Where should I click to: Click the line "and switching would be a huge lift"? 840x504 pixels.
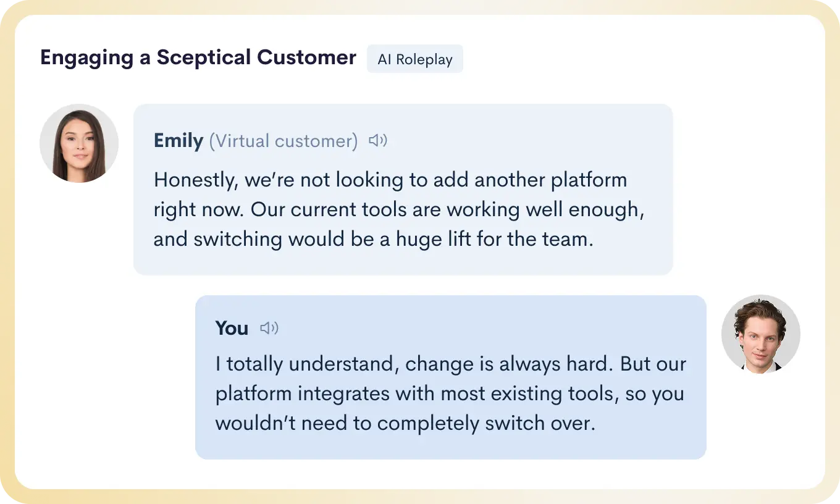(x=373, y=239)
